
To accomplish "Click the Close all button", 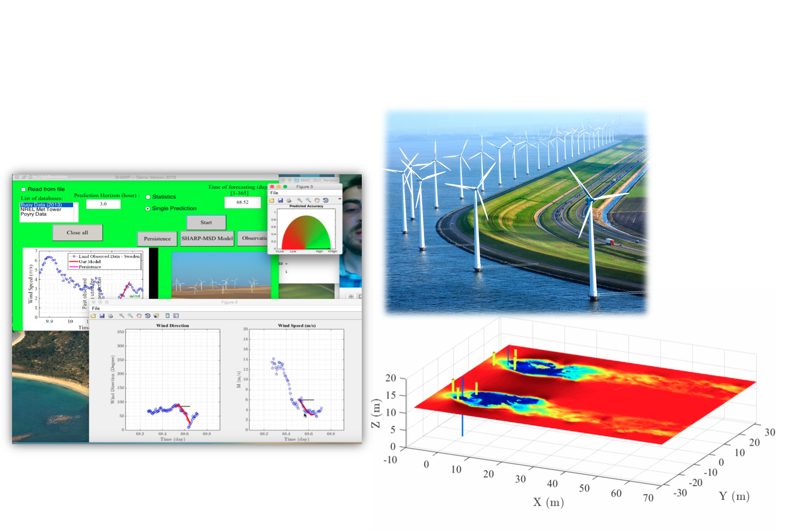I will click(x=77, y=232).
